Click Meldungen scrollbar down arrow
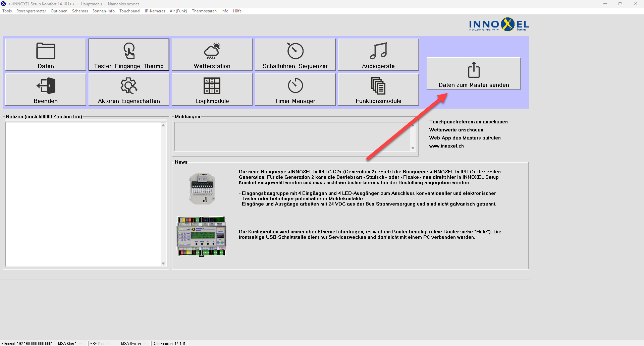 pyautogui.click(x=413, y=148)
